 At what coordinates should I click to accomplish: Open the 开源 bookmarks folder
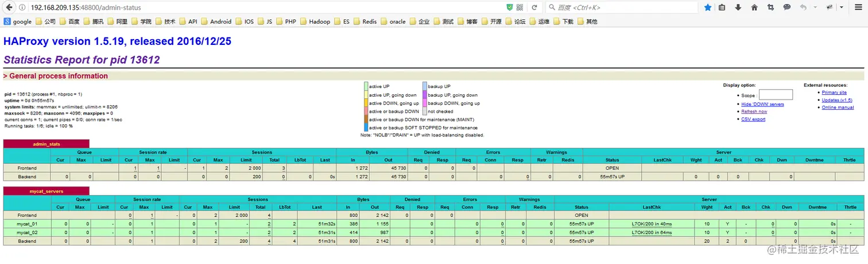491,21
